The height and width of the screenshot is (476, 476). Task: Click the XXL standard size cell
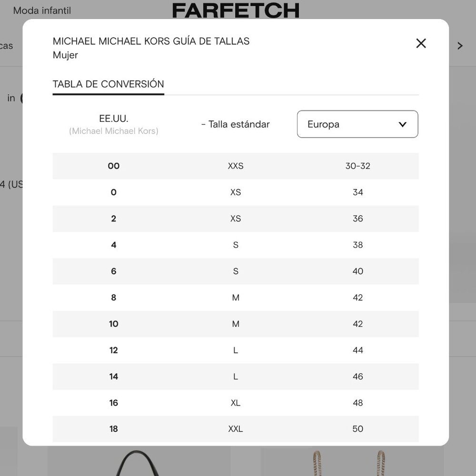coord(236,429)
